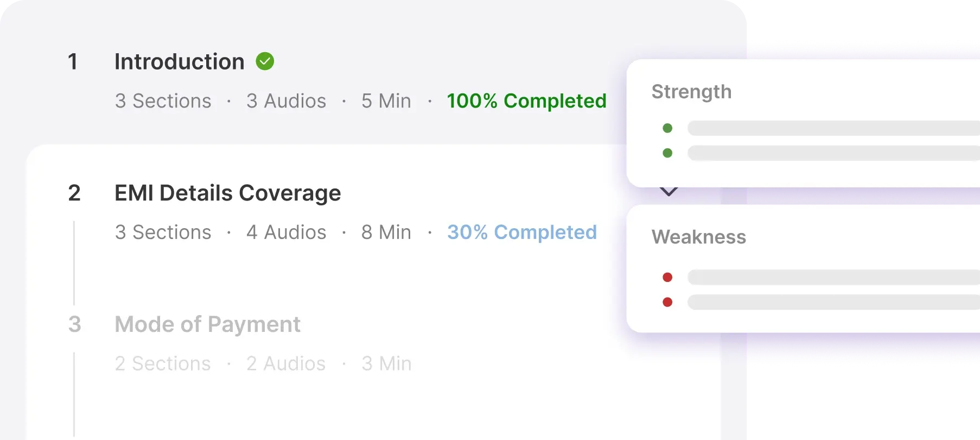980x440 pixels.
Task: Click the 4 Audios label under EMI Details
Action: click(x=287, y=232)
